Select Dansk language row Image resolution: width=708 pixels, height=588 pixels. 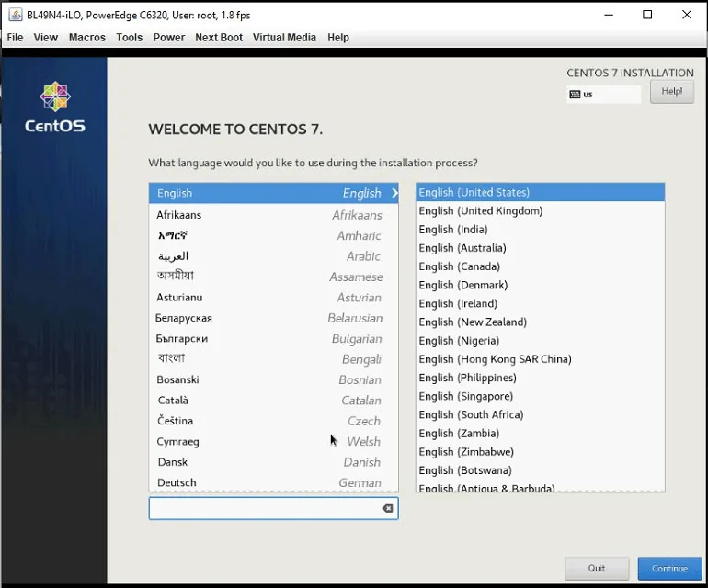tap(274, 462)
